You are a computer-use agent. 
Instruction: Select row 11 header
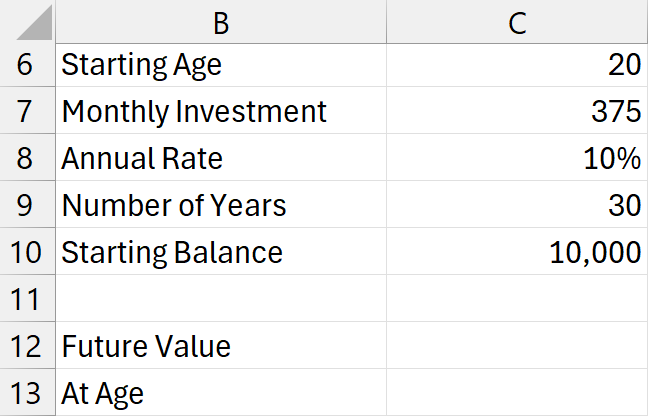[x=26, y=299]
